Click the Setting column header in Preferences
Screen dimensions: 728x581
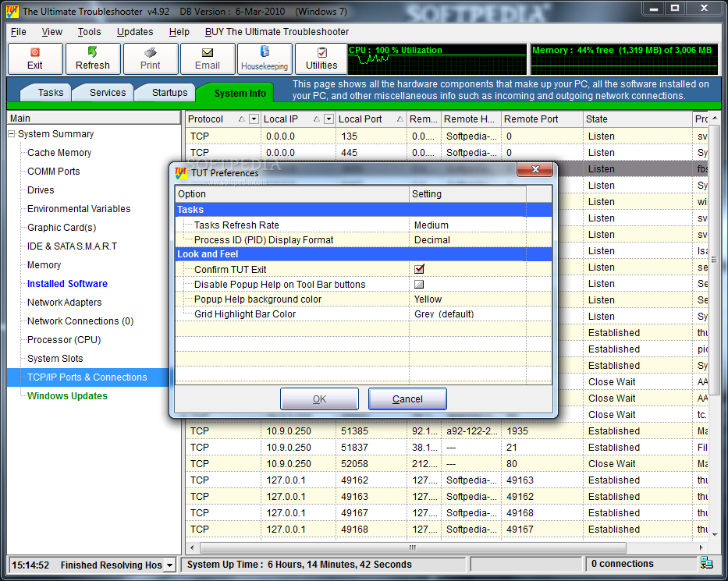[x=467, y=194]
